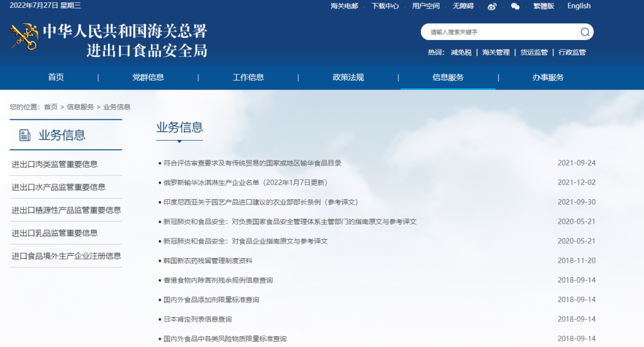Image resolution: width=644 pixels, height=347 pixels.
Task: Open 俄罗斯输华冰淇淋生产企业名单 article
Action: (x=246, y=182)
